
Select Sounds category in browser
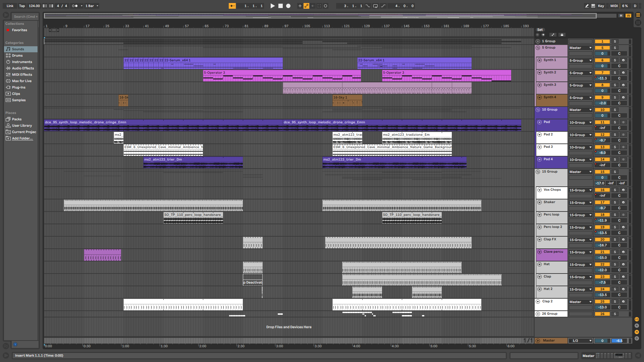point(21,49)
